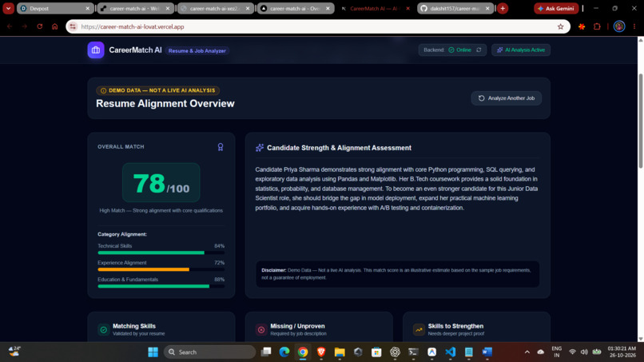The width and height of the screenshot is (644, 362).
Task: Open the browser home page icon
Action: tap(54, 26)
